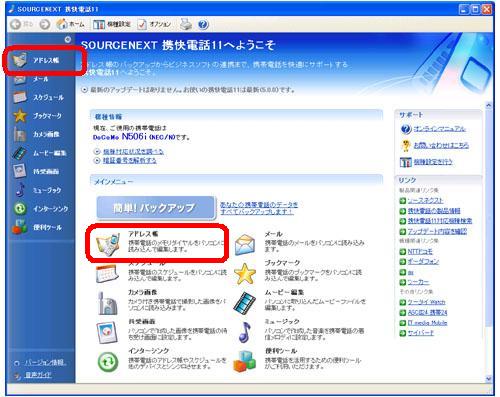Viewport: 500px width, 397px height.
Task: Click the scrollbar down arrow at right
Action: click(489, 379)
